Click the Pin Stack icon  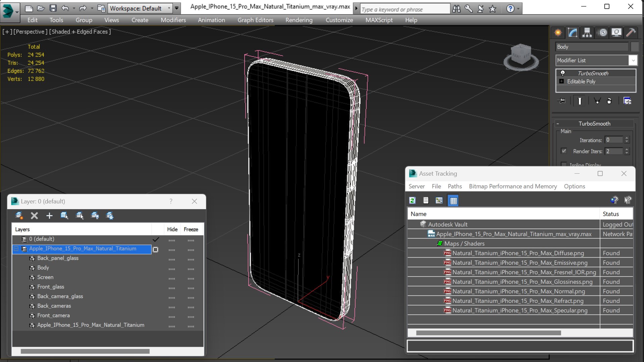click(x=561, y=101)
